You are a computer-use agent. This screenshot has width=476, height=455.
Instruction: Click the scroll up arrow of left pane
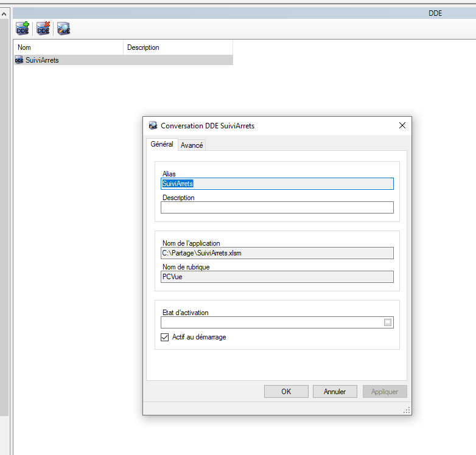[x=4, y=14]
